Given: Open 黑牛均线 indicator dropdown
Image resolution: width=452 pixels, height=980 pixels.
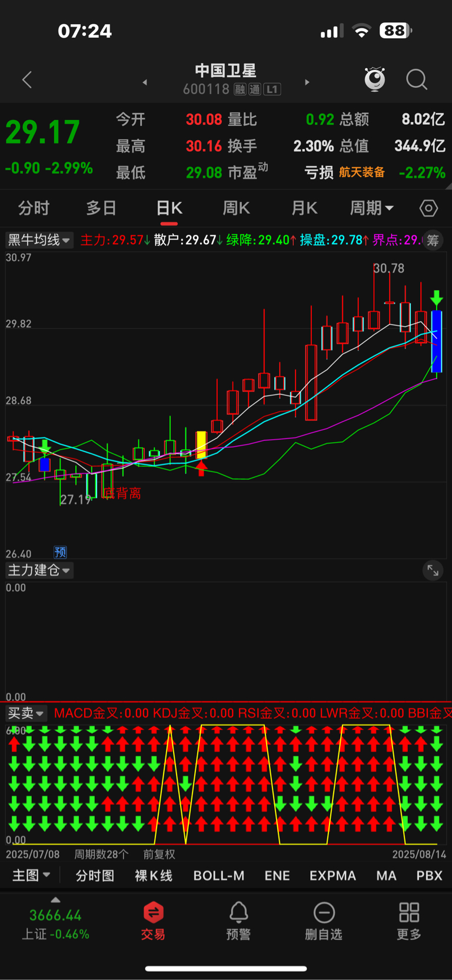Looking at the screenshot, I should click(x=39, y=240).
